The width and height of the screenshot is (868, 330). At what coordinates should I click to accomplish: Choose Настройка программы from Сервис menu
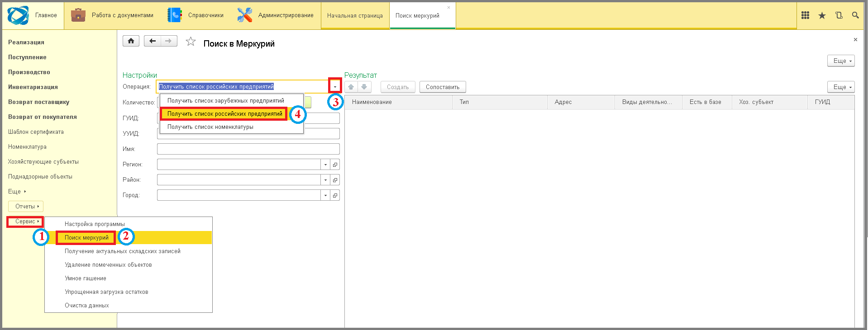tap(129, 224)
